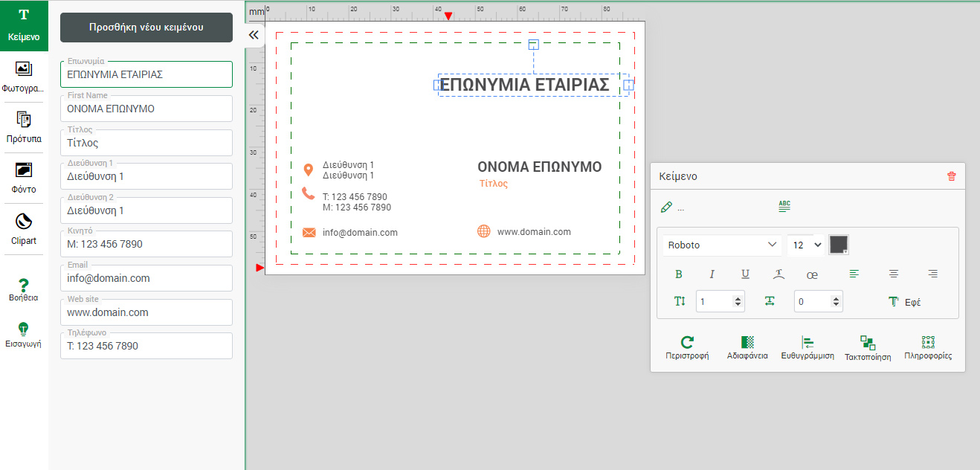Click the ABC spell check icon
This screenshot has height=470, width=980.
point(784,207)
